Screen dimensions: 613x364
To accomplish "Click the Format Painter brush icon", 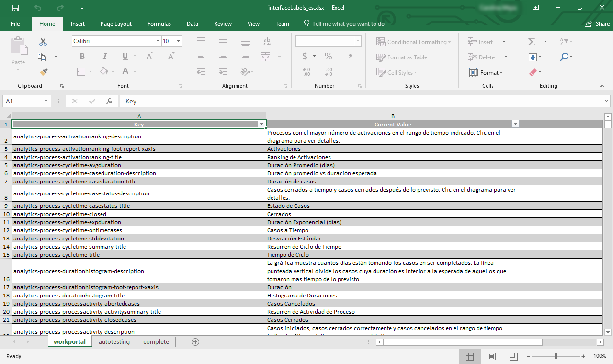I will 44,72.
